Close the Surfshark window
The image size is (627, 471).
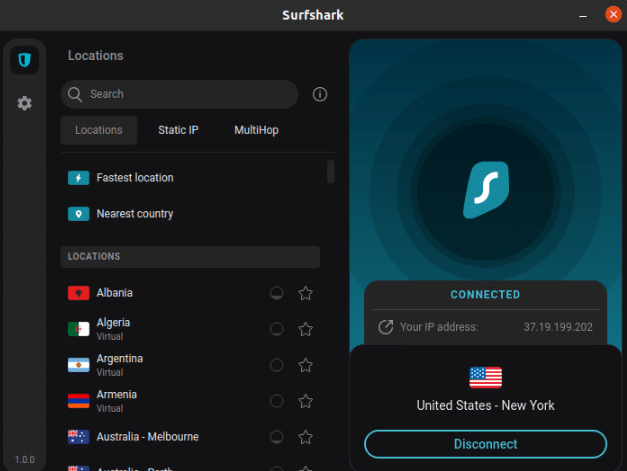click(x=613, y=14)
